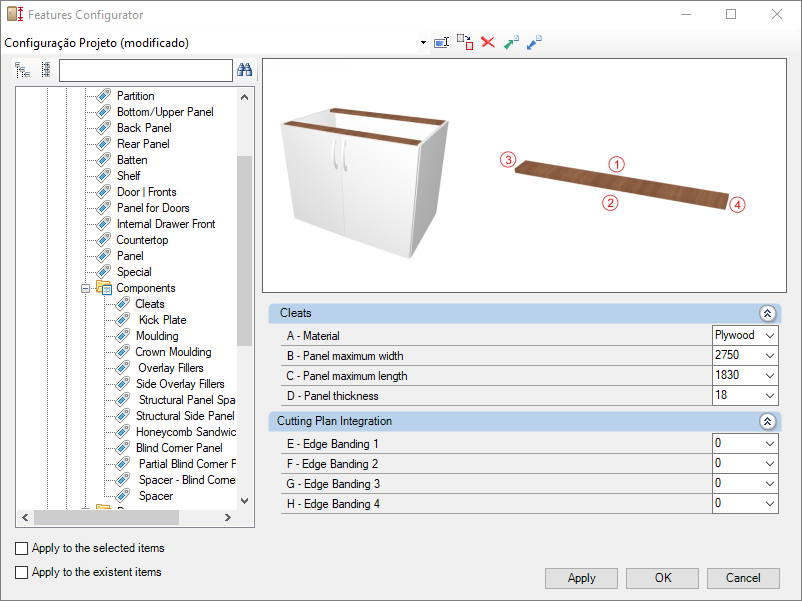
Task: Click the tree scroll down arrow
Action: tap(244, 501)
